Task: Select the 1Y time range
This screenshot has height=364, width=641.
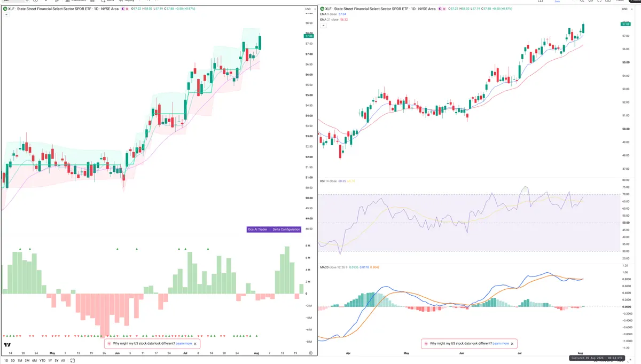Action: pos(50,361)
